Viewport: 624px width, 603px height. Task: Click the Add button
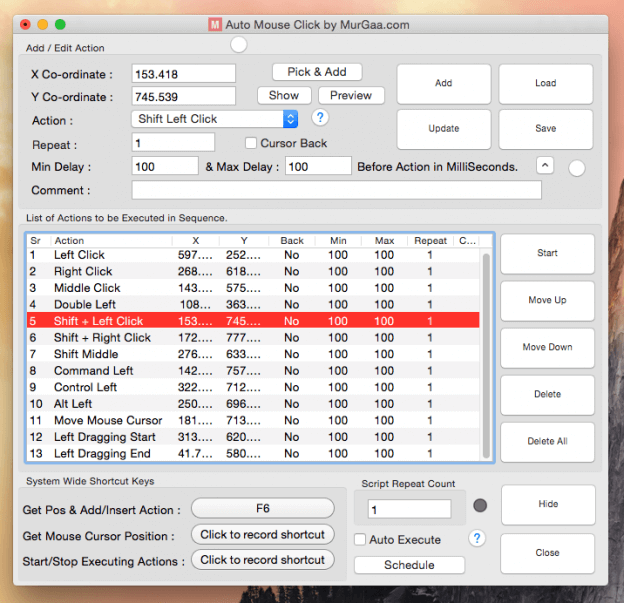coord(443,83)
